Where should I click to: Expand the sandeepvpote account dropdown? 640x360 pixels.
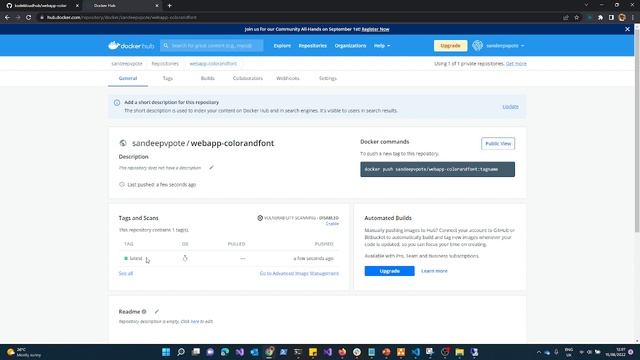[x=505, y=46]
